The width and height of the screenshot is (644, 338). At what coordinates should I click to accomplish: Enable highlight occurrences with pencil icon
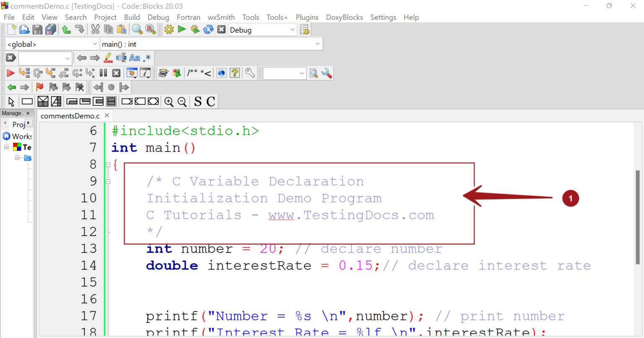tap(108, 58)
